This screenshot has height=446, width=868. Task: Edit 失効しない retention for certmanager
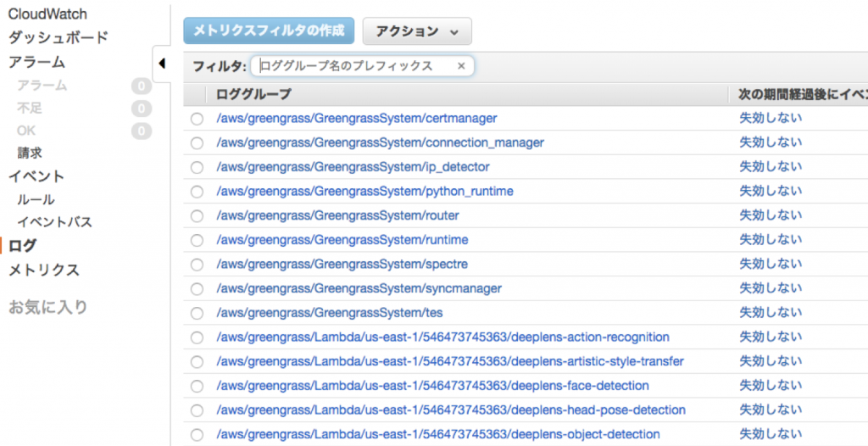coord(771,118)
